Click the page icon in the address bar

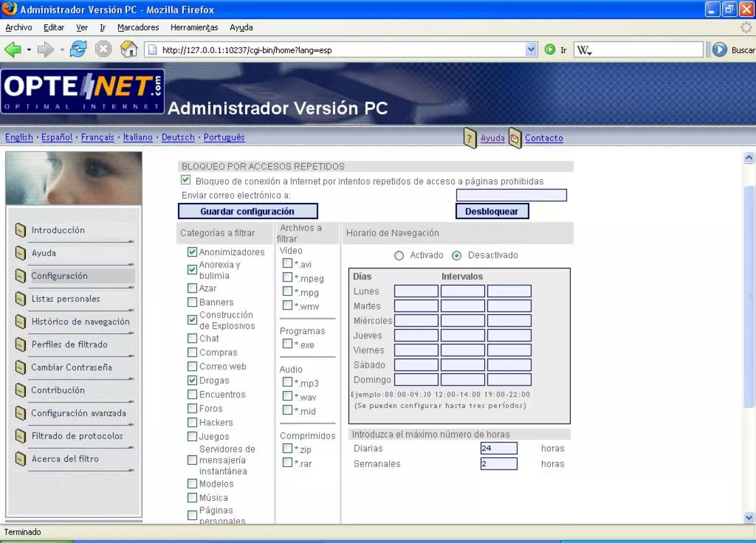click(x=153, y=50)
